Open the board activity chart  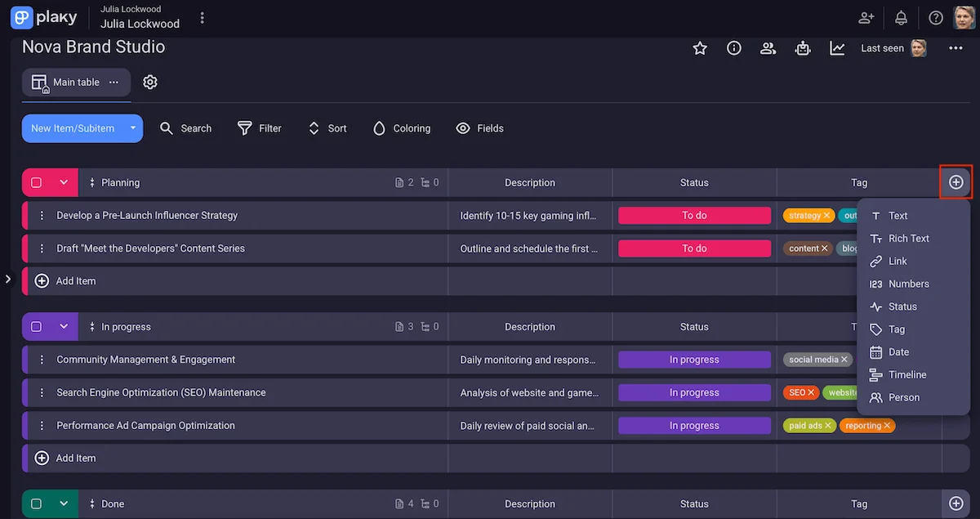837,47
